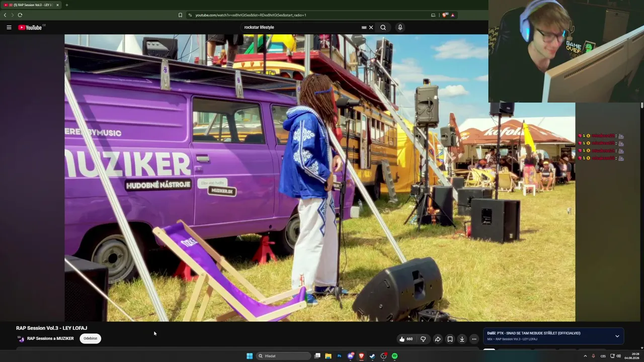Click the video title RAP Session Vol.3 - LEY LOFAJ
This screenshot has width=644, height=362.
click(51, 328)
